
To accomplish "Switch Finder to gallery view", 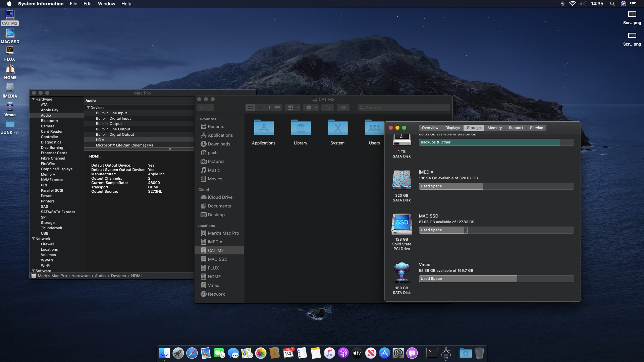I will 278,108.
